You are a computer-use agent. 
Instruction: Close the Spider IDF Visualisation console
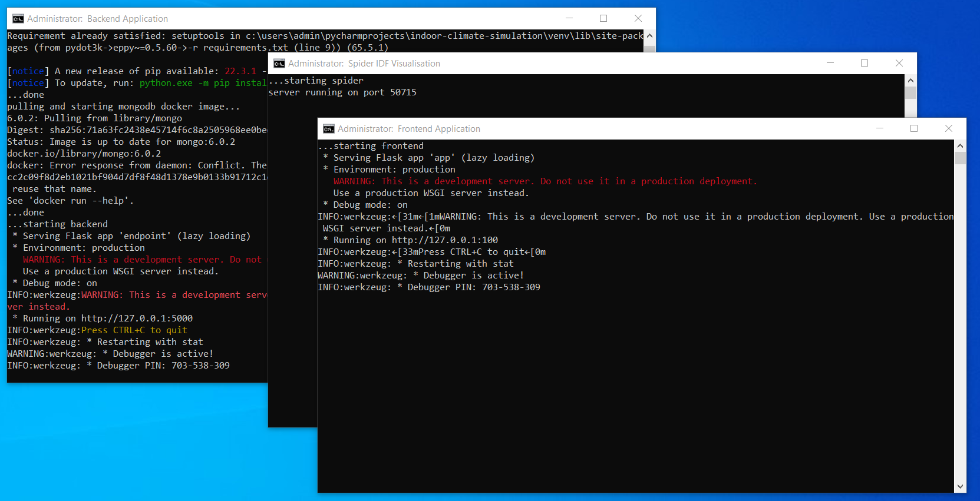tap(899, 64)
